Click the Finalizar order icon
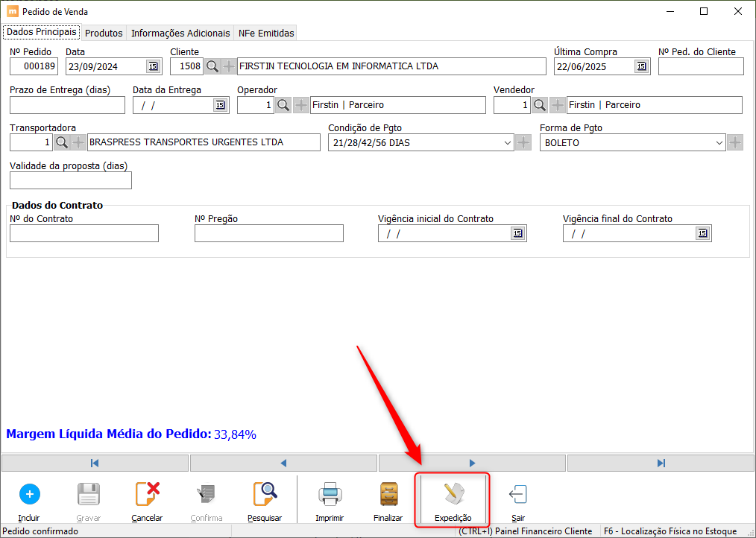The image size is (756, 538). tap(388, 494)
